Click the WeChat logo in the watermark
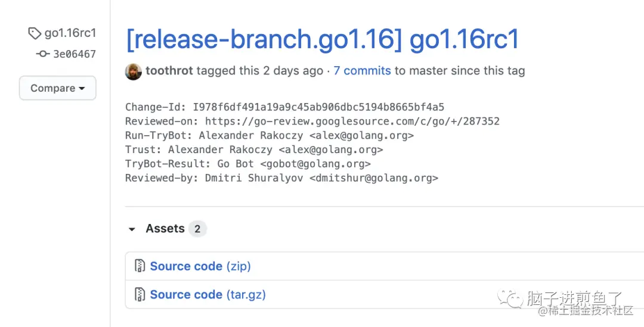Screen dimensions: 644x327 (x=512, y=298)
